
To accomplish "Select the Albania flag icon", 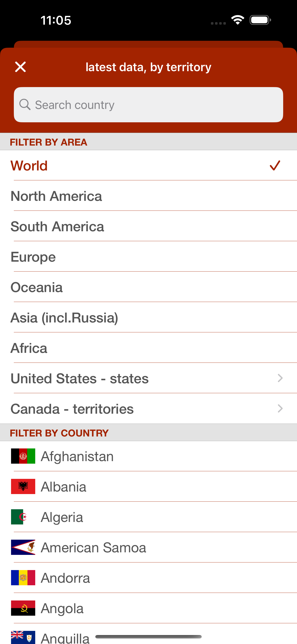I will (x=23, y=486).
